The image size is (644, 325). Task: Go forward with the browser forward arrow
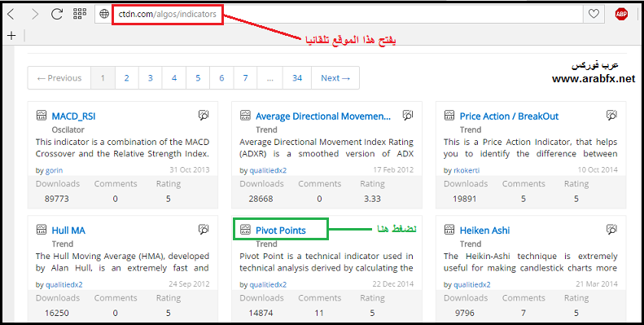coord(34,14)
